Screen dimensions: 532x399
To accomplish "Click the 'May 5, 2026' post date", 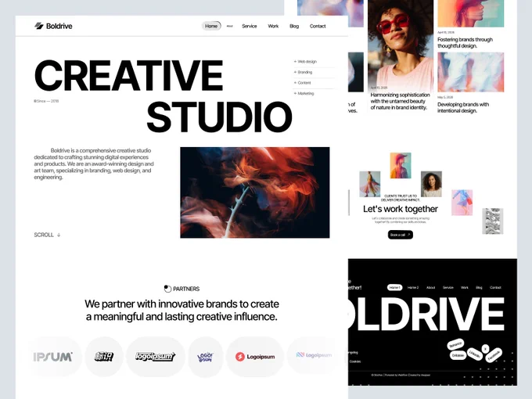I will click(445, 97).
